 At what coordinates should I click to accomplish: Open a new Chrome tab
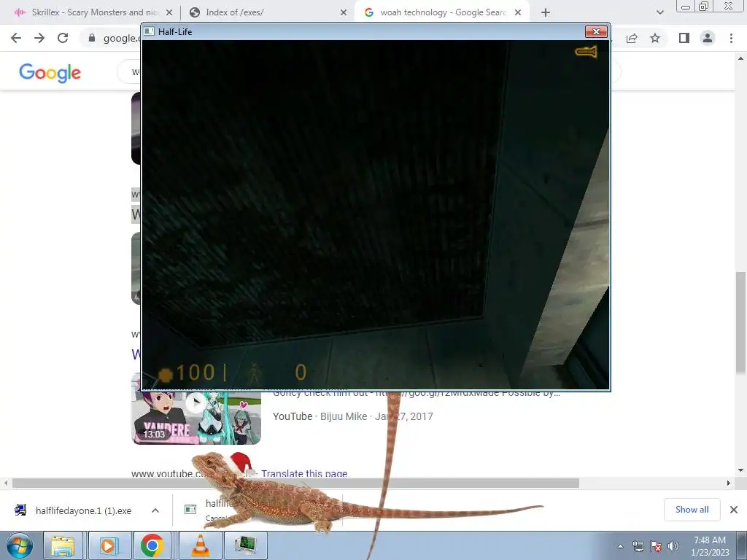pos(546,12)
